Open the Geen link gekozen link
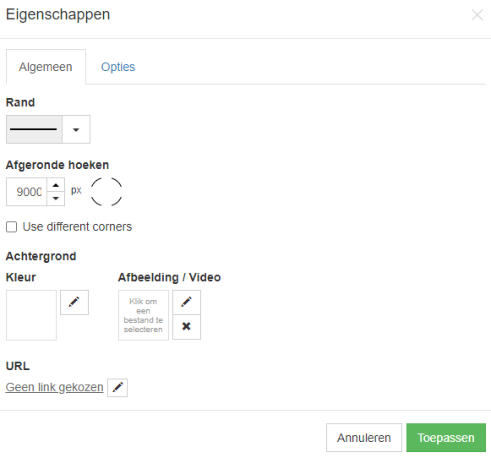Image resolution: width=491 pixels, height=458 pixels. click(55, 387)
